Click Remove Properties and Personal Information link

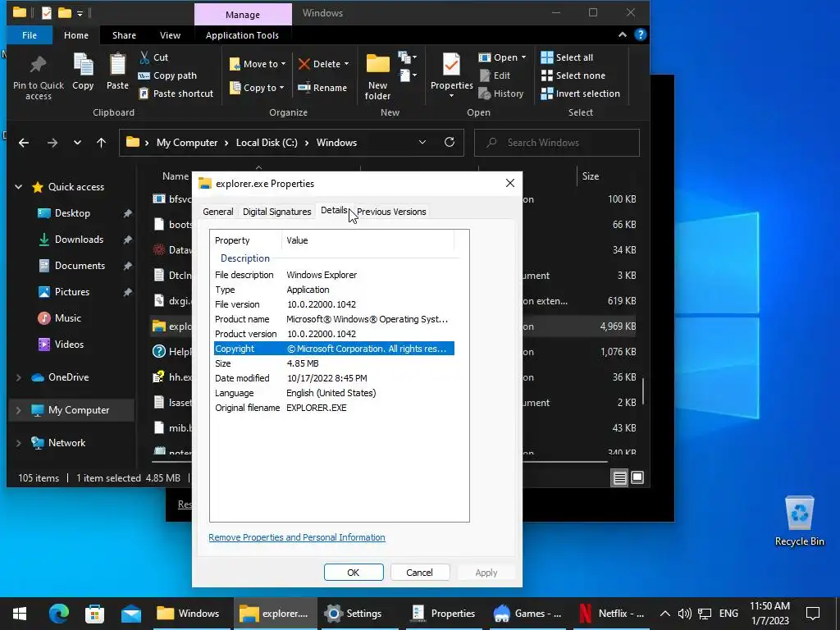click(297, 537)
